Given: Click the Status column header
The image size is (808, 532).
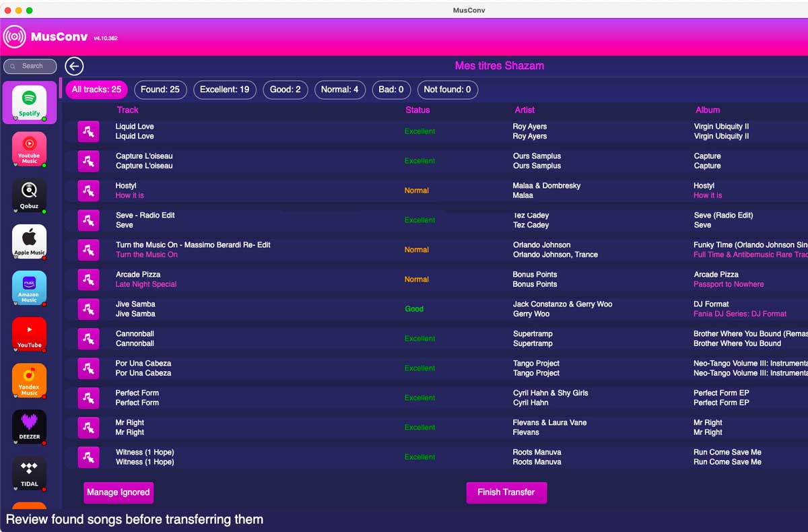Looking at the screenshot, I should (417, 110).
